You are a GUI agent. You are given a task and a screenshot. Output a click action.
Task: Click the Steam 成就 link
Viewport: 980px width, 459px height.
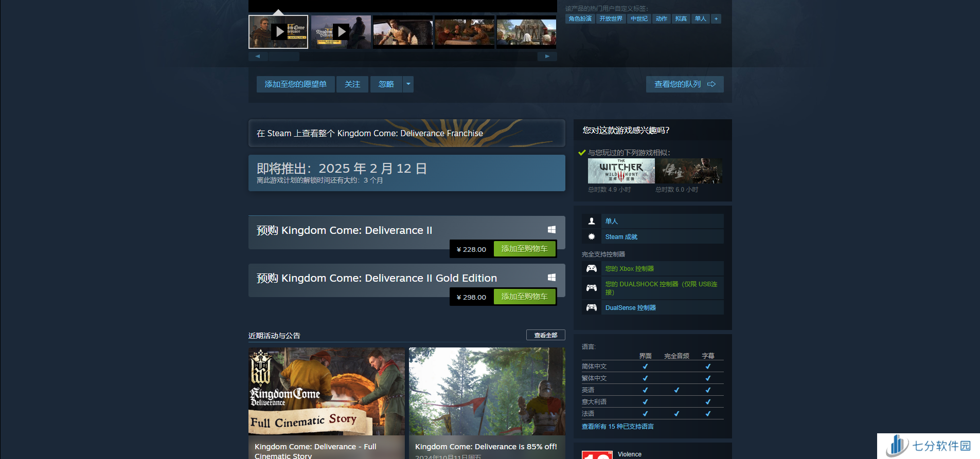pyautogui.click(x=621, y=237)
